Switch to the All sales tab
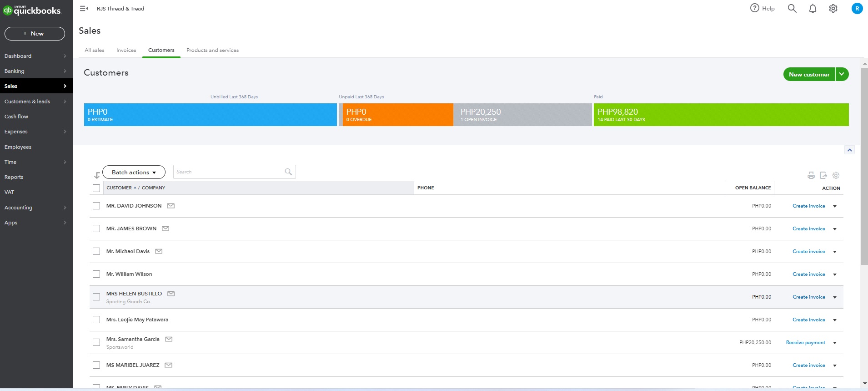The height and width of the screenshot is (391, 868). (95, 50)
